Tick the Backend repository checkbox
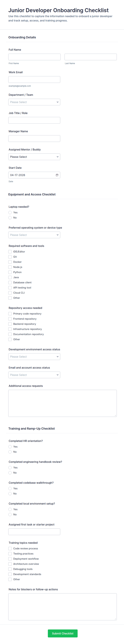 [10, 324]
